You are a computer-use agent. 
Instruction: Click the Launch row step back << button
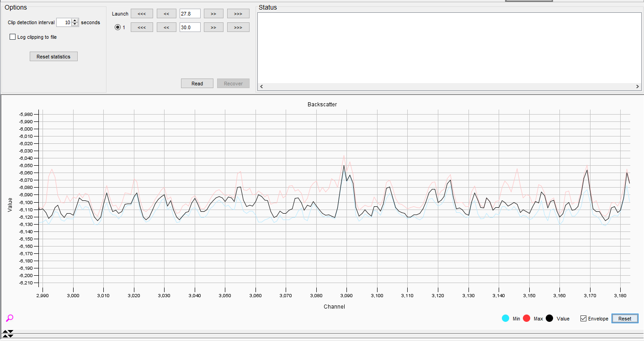point(166,14)
